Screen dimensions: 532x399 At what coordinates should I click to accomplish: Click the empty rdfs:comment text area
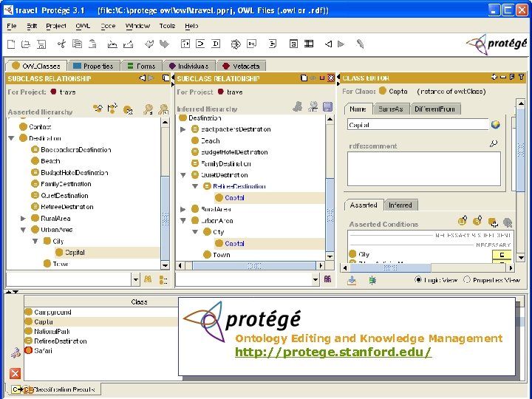coord(424,168)
